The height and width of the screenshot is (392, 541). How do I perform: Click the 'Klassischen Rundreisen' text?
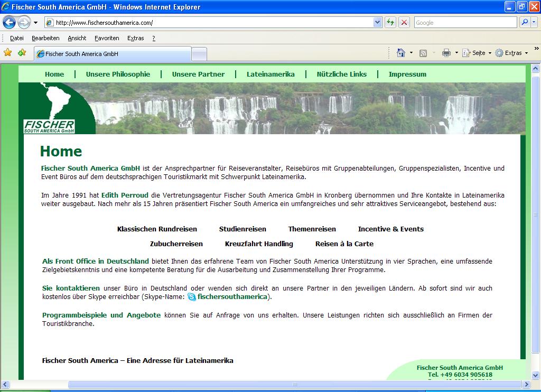click(x=157, y=229)
